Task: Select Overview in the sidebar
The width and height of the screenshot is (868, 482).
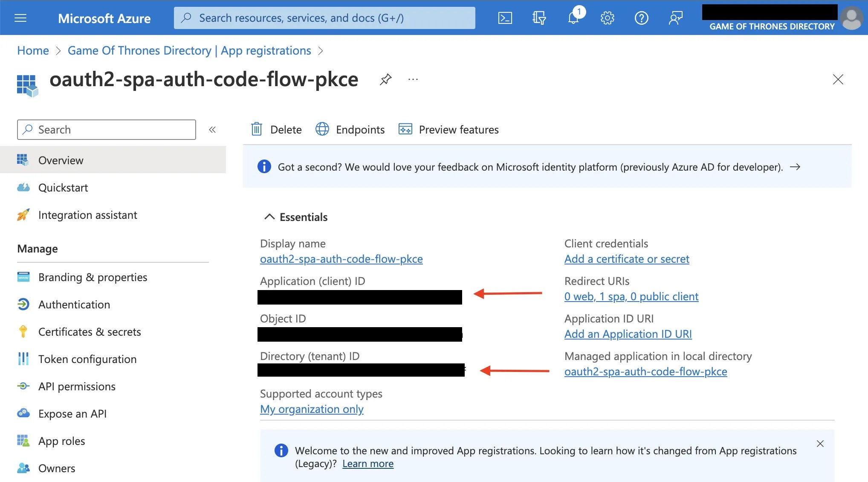Action: coord(113,160)
